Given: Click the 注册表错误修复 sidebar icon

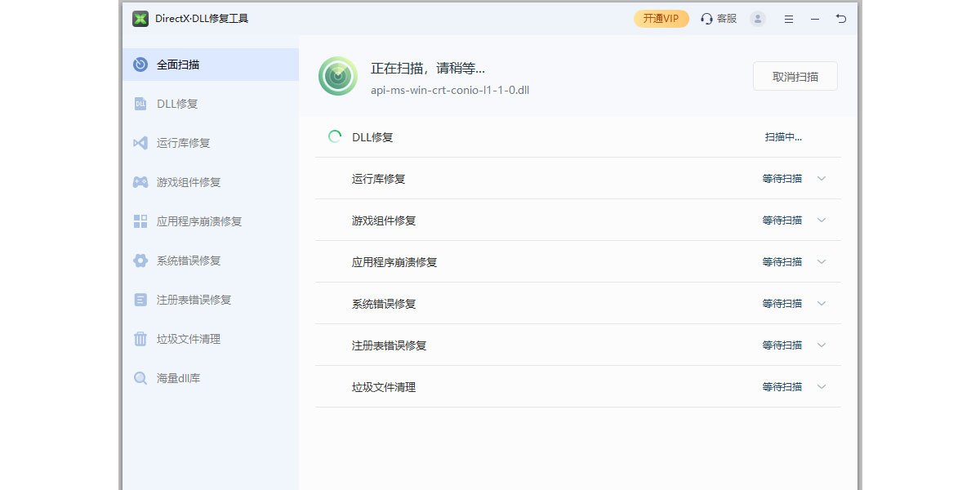Looking at the screenshot, I should (x=140, y=300).
